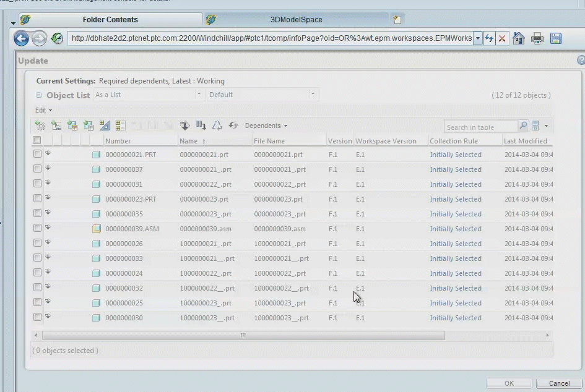Select all rows with header checkbox
Screen dimensions: 585x392
[37, 140]
